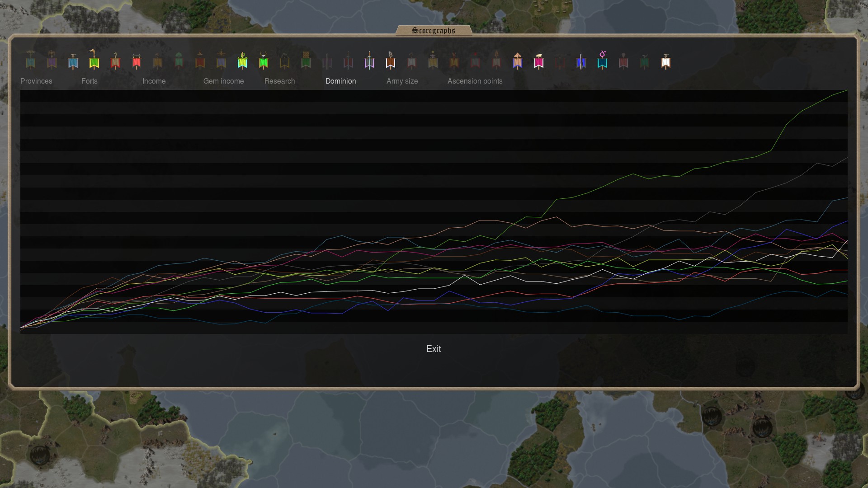Toggle the dim teal crossbow-topped nation flag

coord(31,60)
